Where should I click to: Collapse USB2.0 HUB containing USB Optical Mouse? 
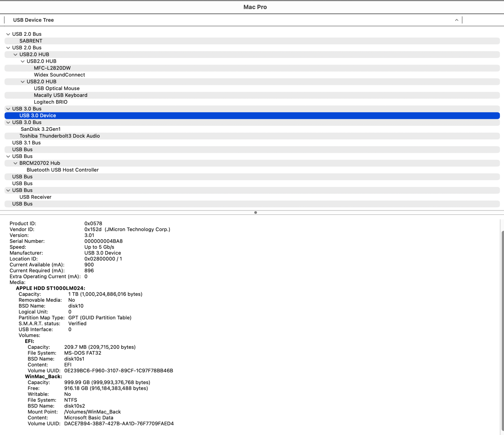[x=23, y=82]
